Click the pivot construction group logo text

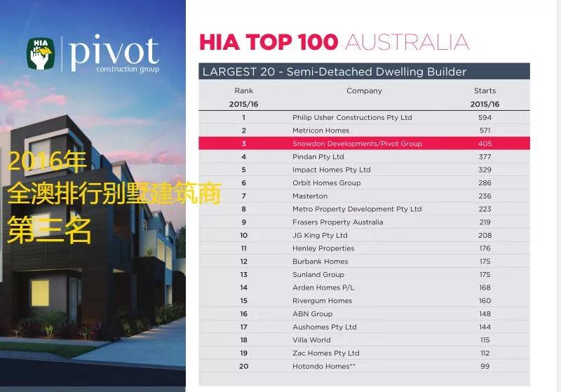[x=114, y=54]
